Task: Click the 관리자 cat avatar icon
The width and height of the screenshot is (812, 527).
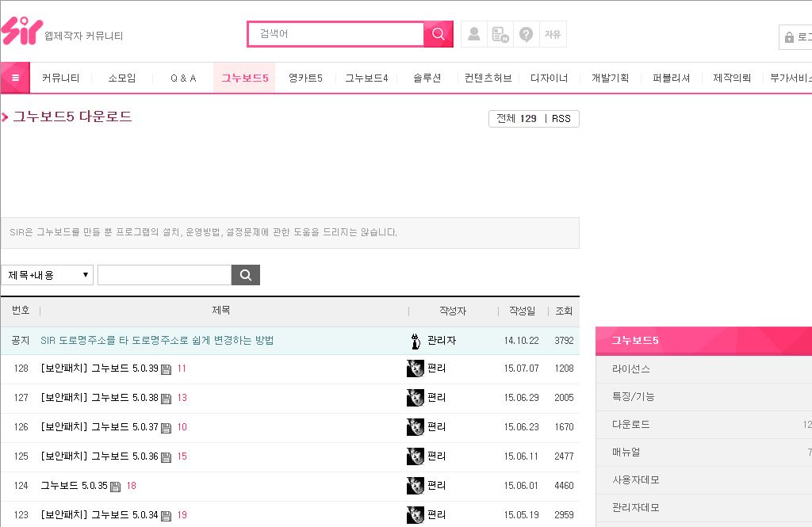Action: [416, 341]
